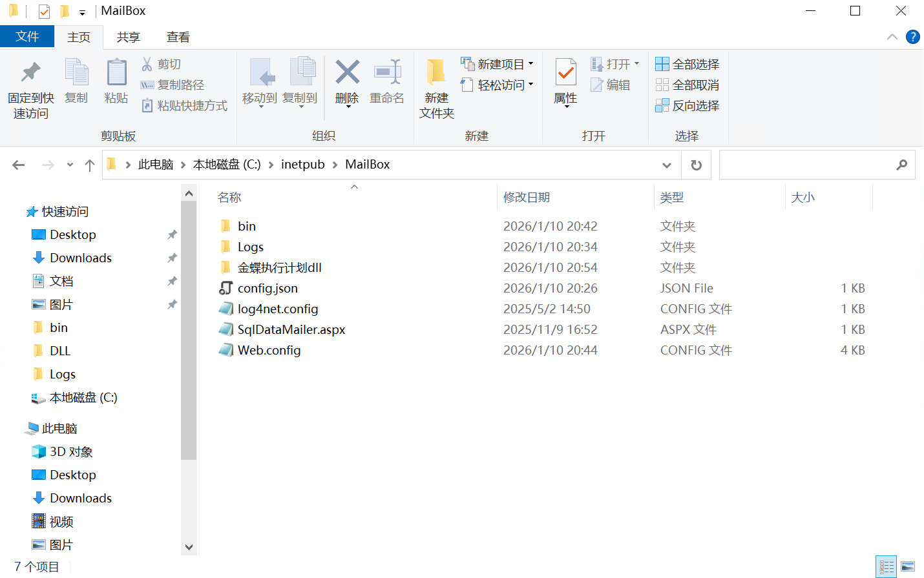Click the Up one level arrow

90,165
